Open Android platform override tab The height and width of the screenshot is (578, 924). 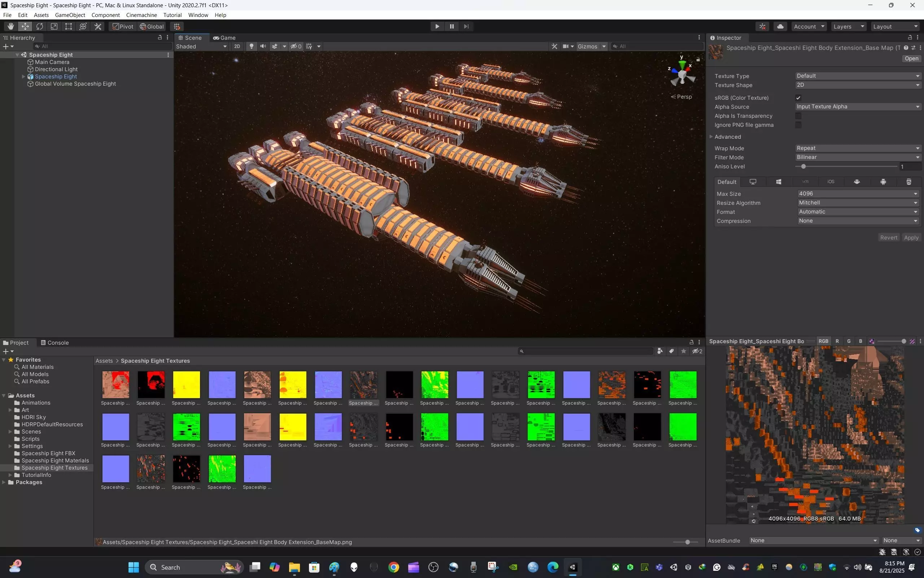tap(883, 182)
